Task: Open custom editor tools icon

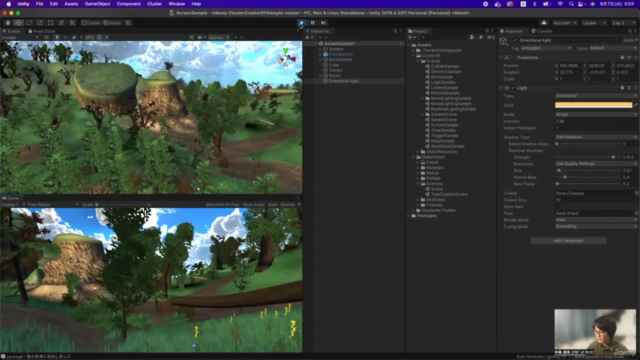Action: point(72,23)
